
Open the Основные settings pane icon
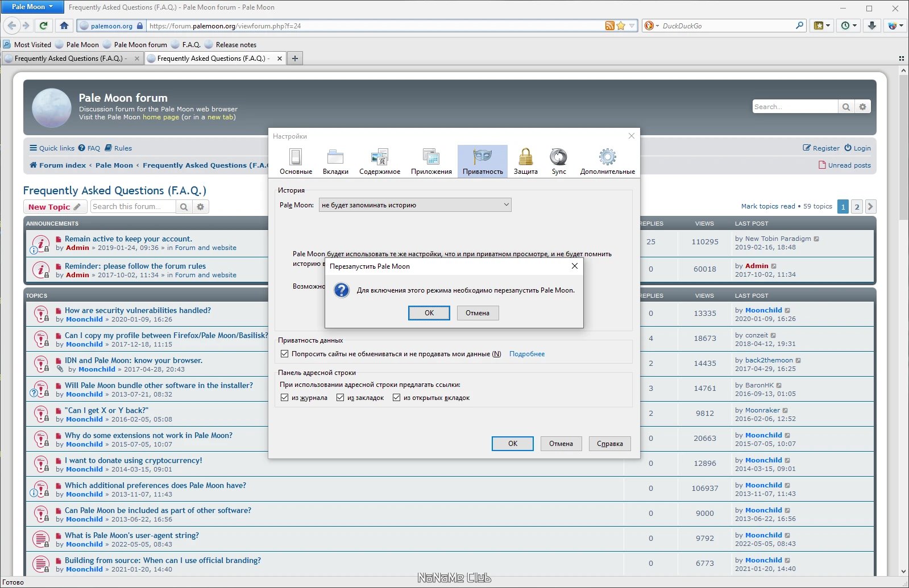pos(296,161)
